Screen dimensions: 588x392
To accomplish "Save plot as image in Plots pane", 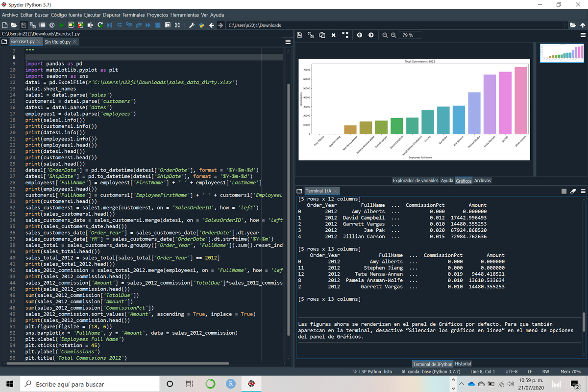I will (299, 35).
